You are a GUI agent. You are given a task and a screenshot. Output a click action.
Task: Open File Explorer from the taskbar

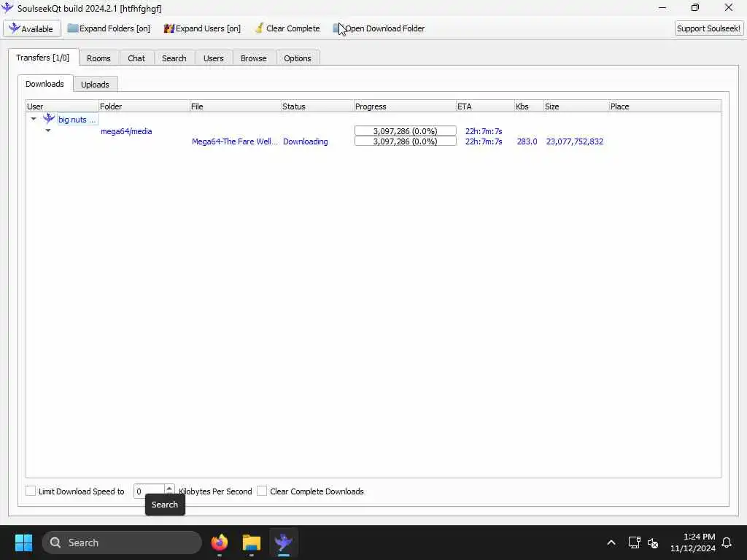pyautogui.click(x=252, y=542)
